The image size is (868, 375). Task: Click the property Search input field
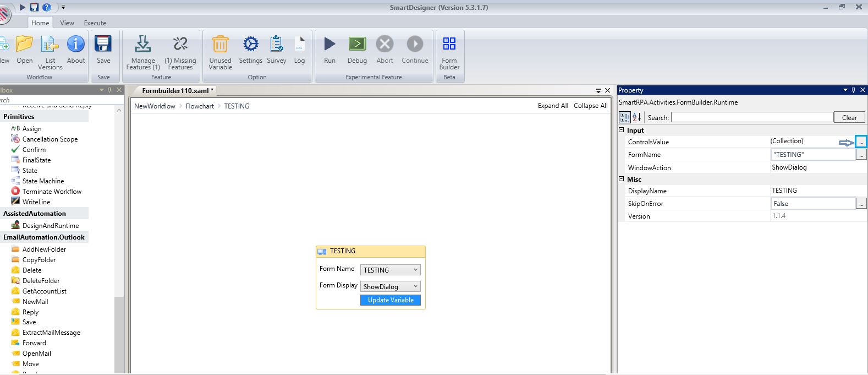pos(752,117)
